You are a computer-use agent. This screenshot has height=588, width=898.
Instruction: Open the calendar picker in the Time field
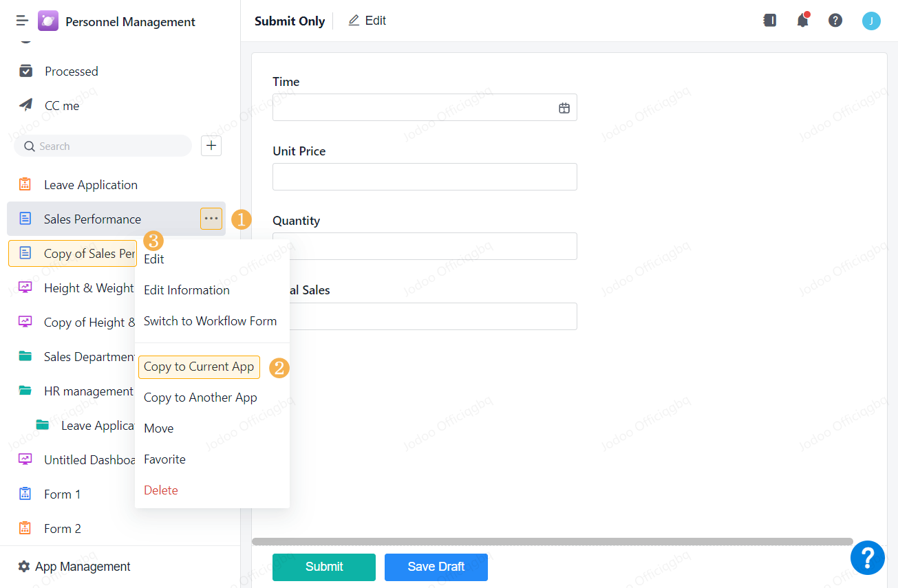[564, 107]
